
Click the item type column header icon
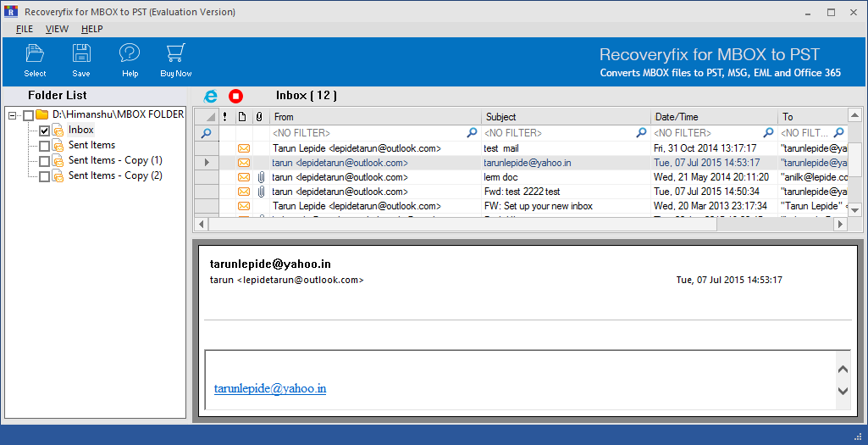[x=242, y=117]
